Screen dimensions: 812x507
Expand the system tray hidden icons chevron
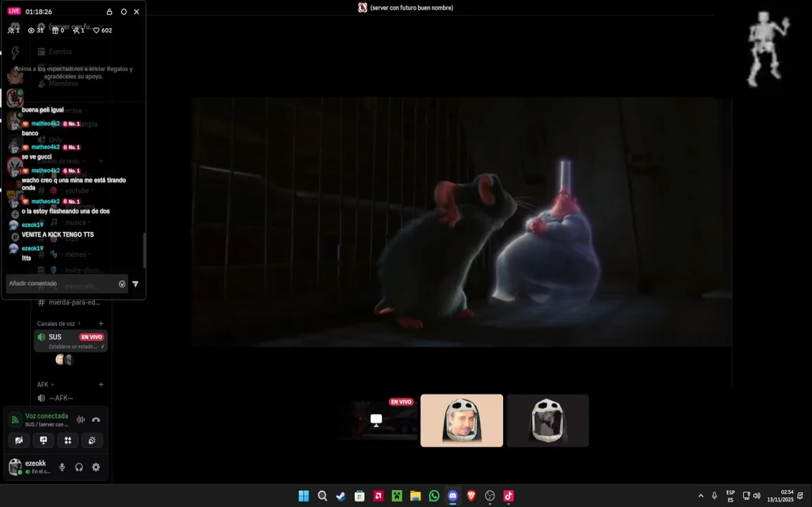tap(701, 496)
